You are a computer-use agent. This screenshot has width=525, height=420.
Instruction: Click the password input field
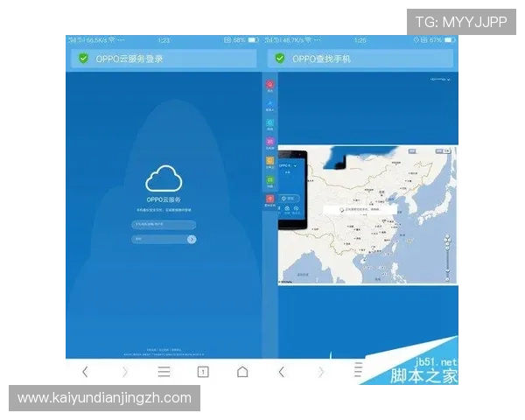(x=158, y=238)
